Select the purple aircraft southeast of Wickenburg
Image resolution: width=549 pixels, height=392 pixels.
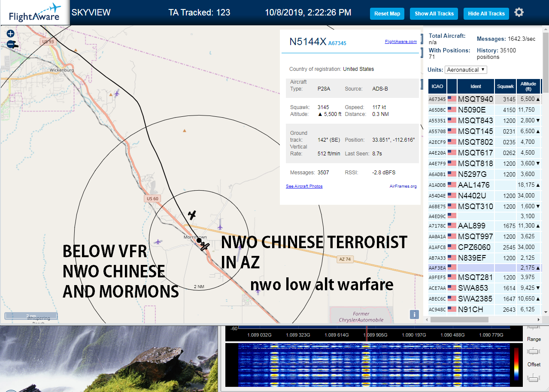click(117, 93)
